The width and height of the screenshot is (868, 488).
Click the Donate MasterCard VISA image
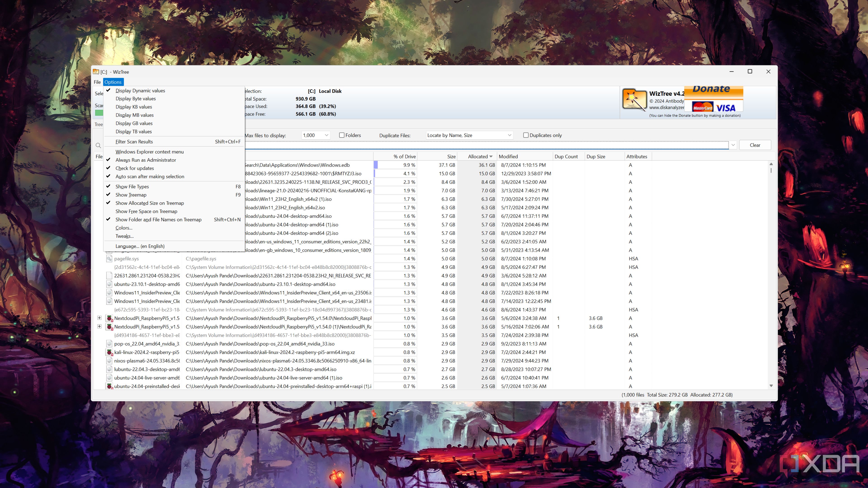[x=714, y=99]
